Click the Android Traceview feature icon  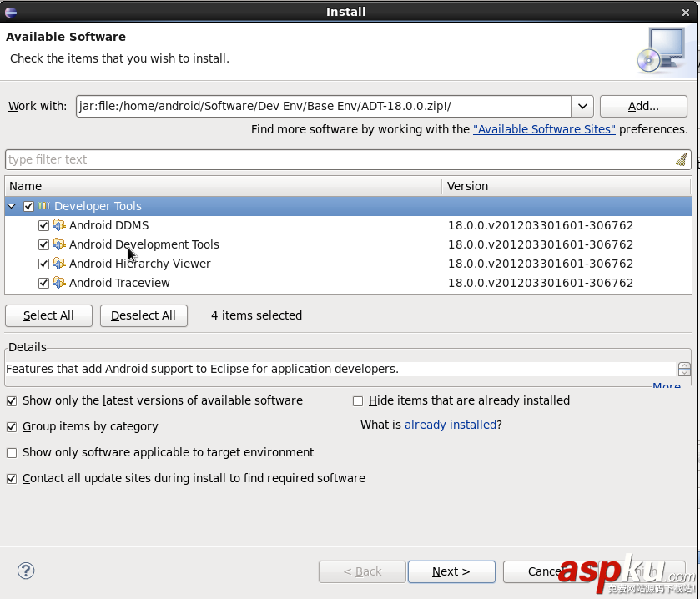(x=59, y=283)
